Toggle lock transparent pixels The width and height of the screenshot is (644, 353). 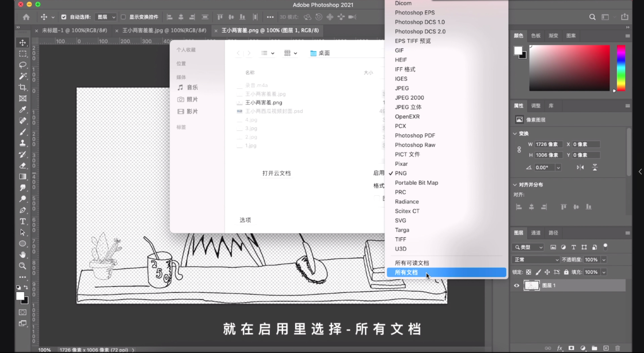point(528,272)
